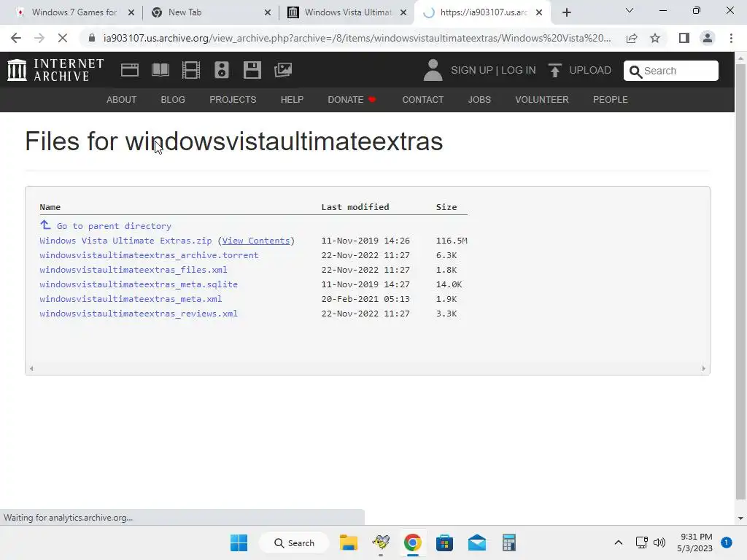
Task: Click the bee icon in taskbar
Action: coord(381,542)
